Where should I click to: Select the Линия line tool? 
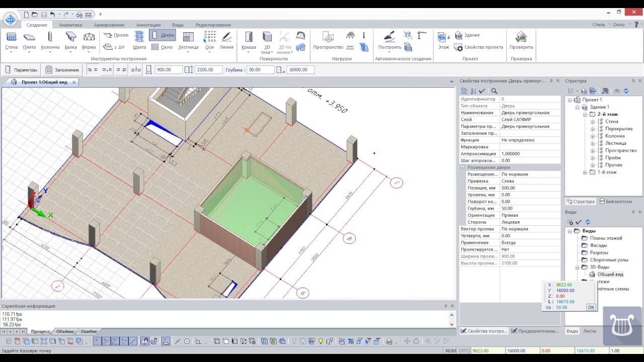(x=226, y=41)
